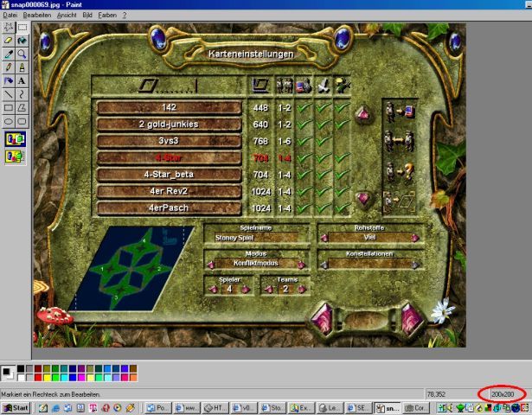Click the upper pink gem scroll arrow
The width and height of the screenshot is (532, 415).
363,114
